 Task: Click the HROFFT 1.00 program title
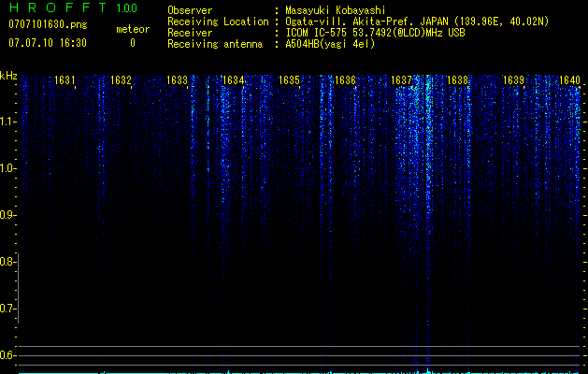[x=73, y=7]
